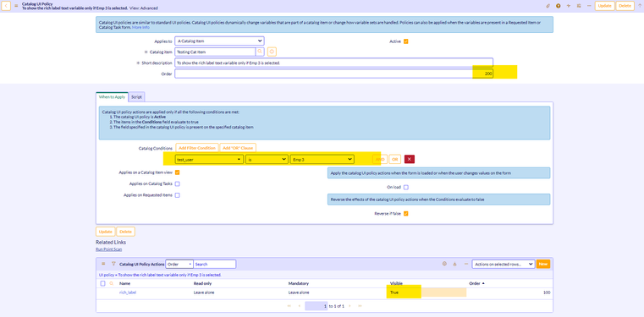Click Add Filter Condition
644x317 pixels.
[x=196, y=148]
